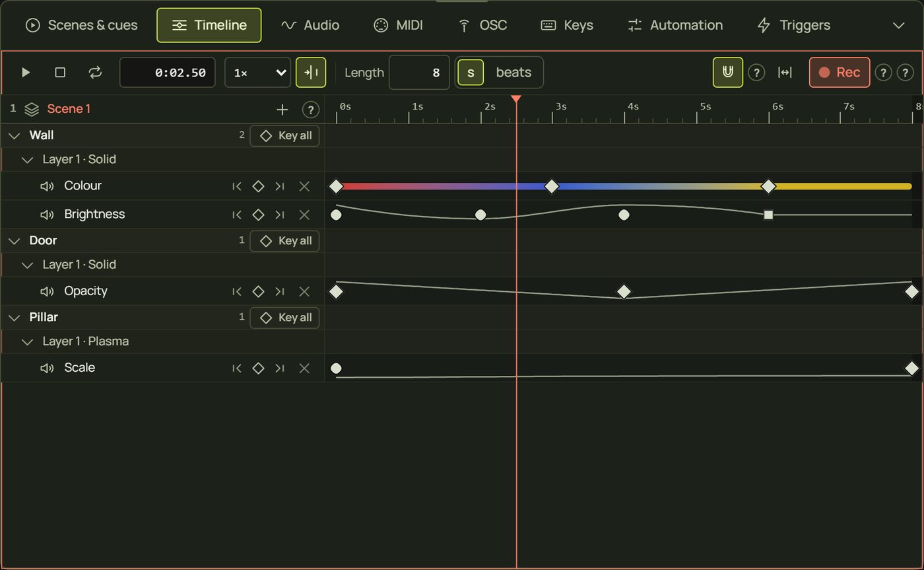Viewport: 924px width, 570px height.
Task: Switch length unit to beats
Action: pos(513,73)
